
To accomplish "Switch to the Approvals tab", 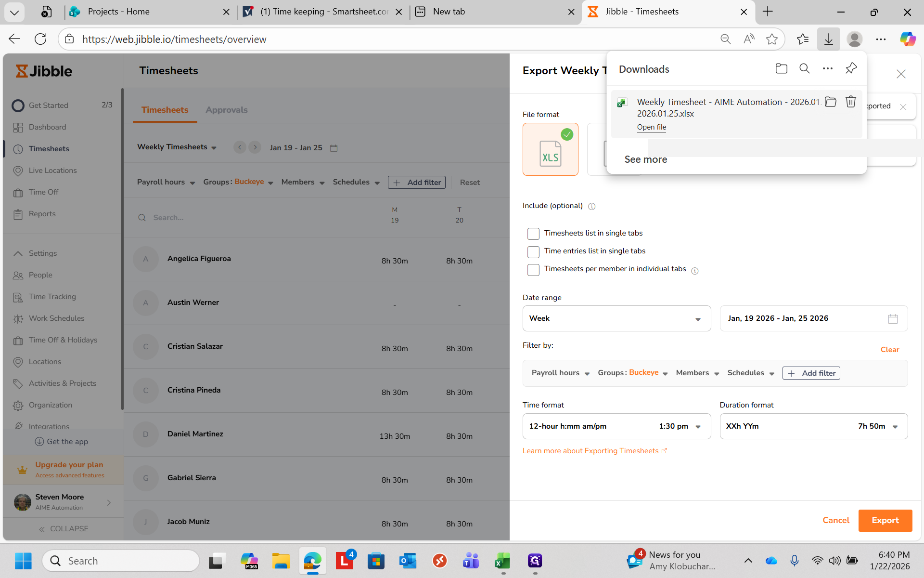I will (x=226, y=110).
